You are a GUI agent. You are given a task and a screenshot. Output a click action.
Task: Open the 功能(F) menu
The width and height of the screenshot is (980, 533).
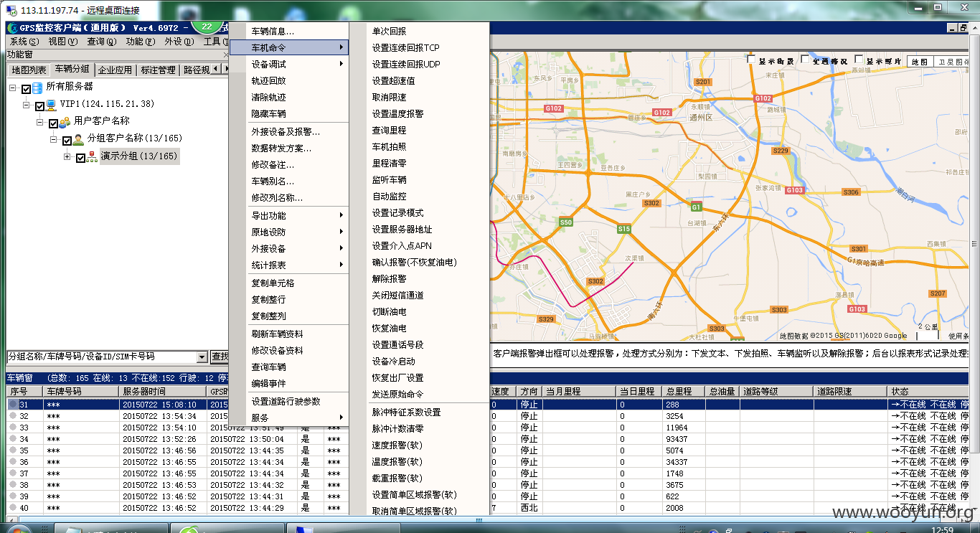click(x=141, y=42)
